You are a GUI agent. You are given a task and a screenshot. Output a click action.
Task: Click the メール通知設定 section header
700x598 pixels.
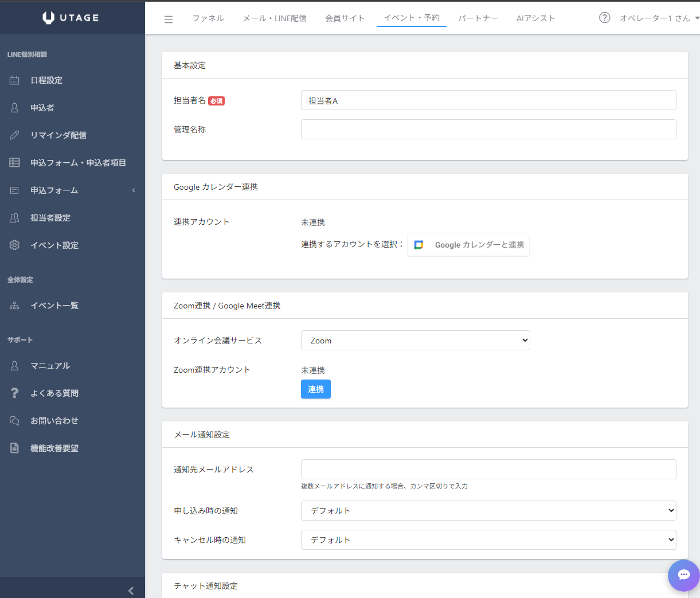[x=202, y=435]
